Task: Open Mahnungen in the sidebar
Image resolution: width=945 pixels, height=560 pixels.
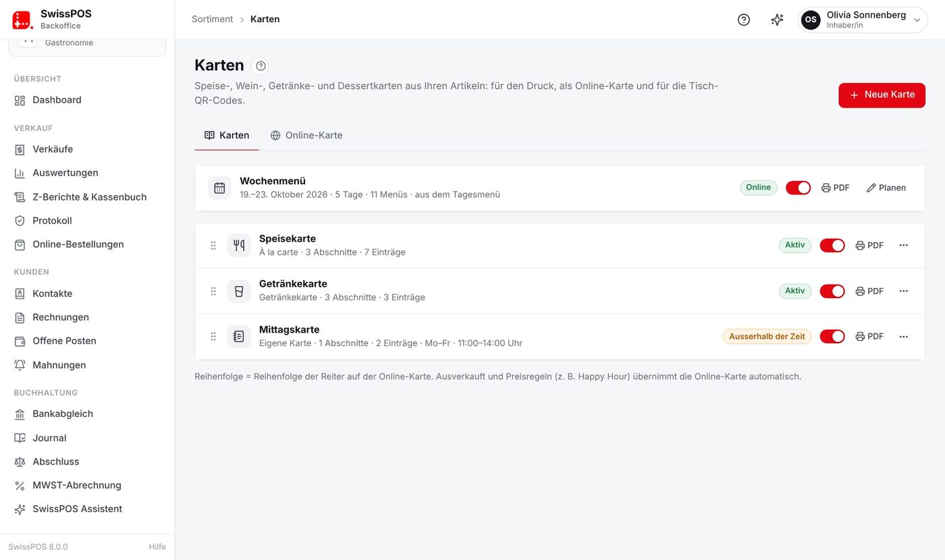Action: [87, 365]
